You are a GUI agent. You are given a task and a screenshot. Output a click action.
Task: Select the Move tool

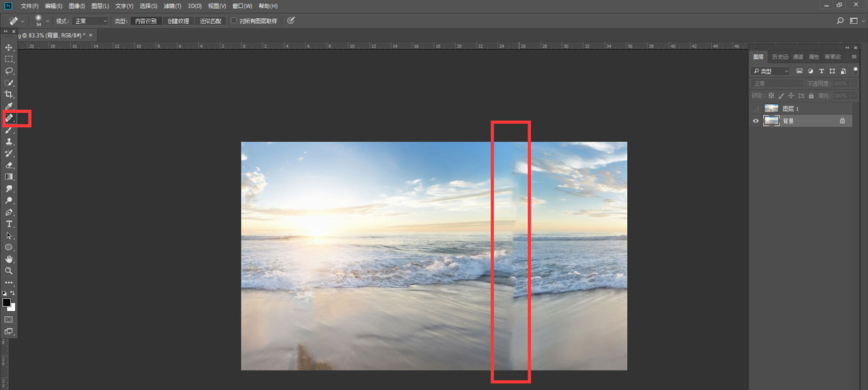tap(9, 47)
